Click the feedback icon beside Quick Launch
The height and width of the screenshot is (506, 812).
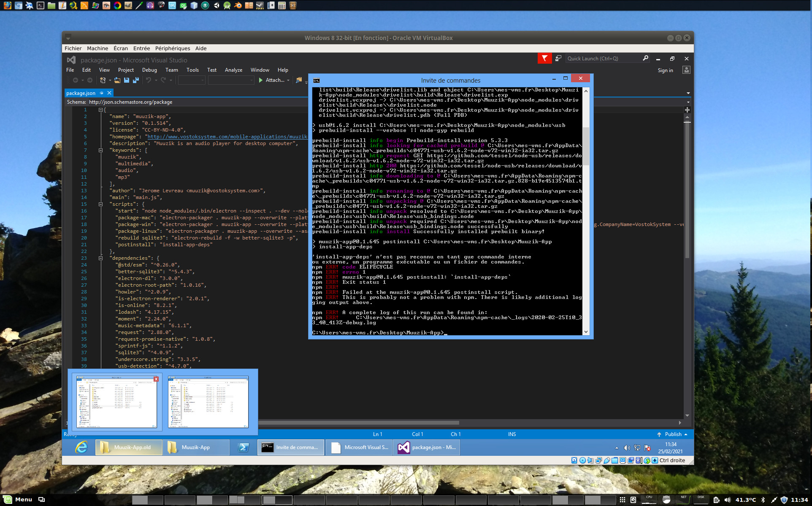click(x=558, y=59)
